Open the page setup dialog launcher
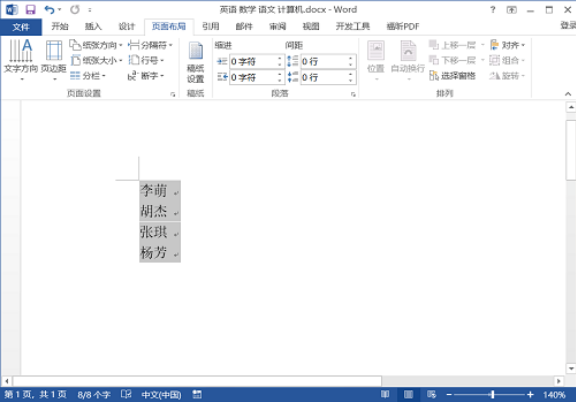This screenshot has width=576, height=402. coord(173,94)
